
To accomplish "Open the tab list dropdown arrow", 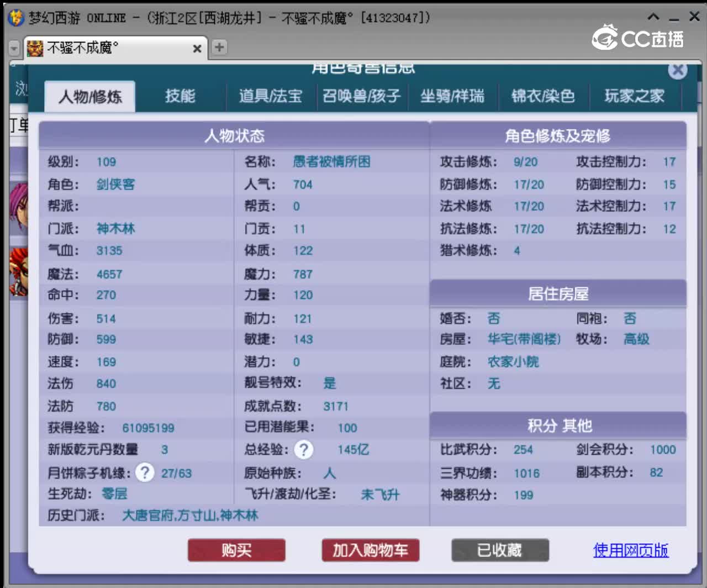I will [x=14, y=49].
